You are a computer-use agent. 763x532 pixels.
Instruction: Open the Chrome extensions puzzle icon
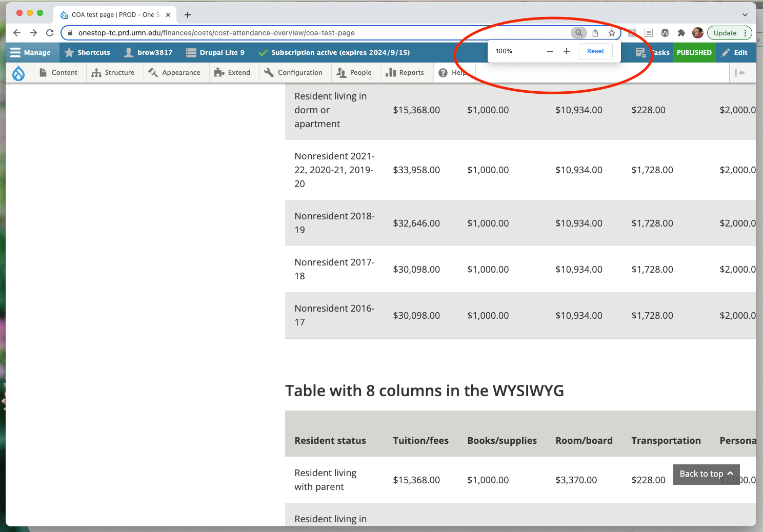tap(681, 33)
